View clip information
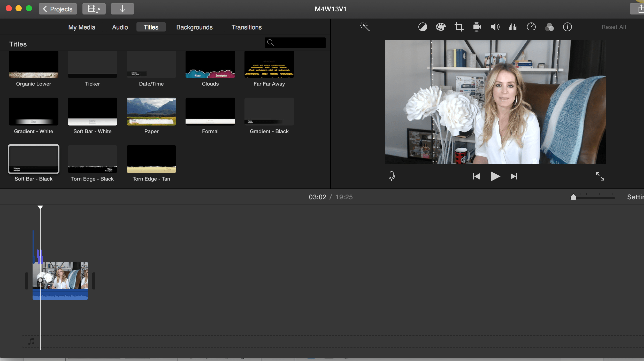644x361 pixels. click(x=568, y=27)
